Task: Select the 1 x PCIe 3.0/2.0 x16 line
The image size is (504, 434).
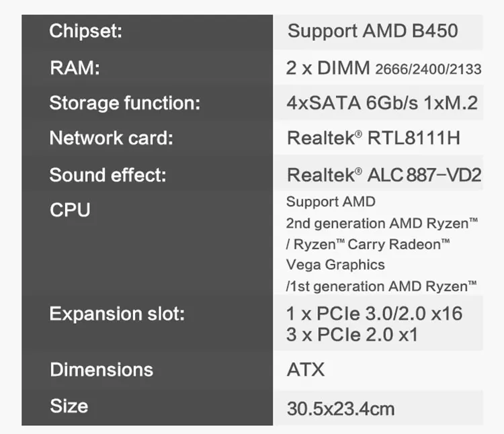Action: (374, 314)
